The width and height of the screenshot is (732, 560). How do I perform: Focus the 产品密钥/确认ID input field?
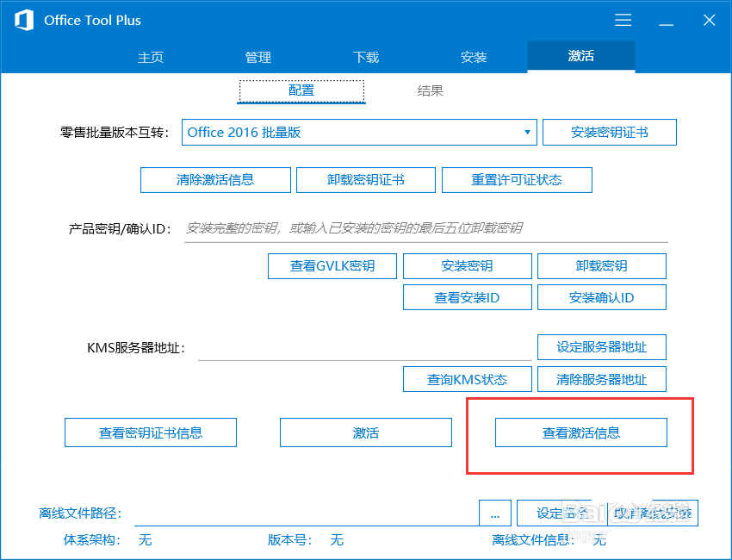(x=425, y=229)
